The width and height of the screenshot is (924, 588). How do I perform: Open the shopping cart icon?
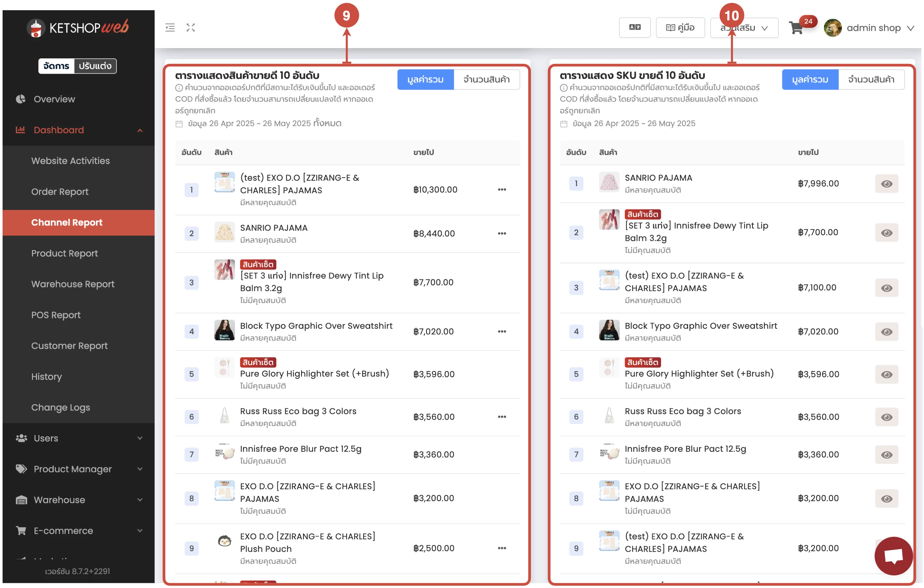[x=796, y=28]
